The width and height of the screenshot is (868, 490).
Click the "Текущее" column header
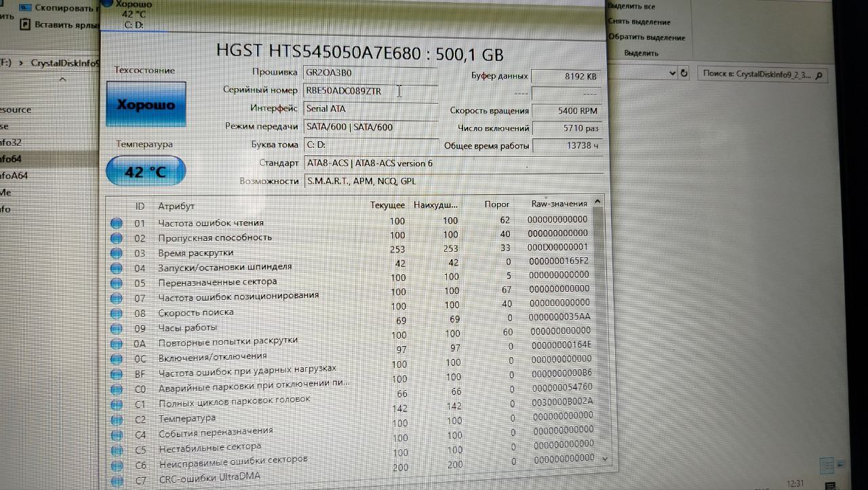(x=387, y=205)
